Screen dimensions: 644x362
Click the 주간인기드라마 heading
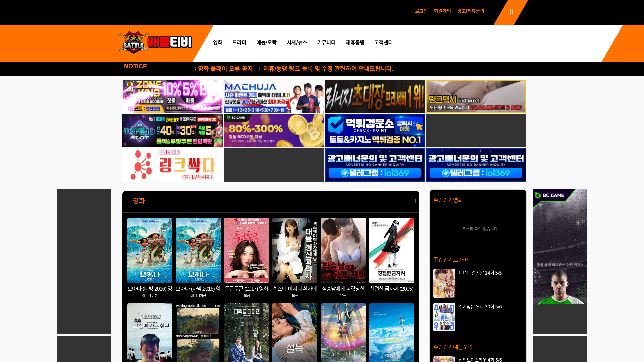(x=450, y=260)
